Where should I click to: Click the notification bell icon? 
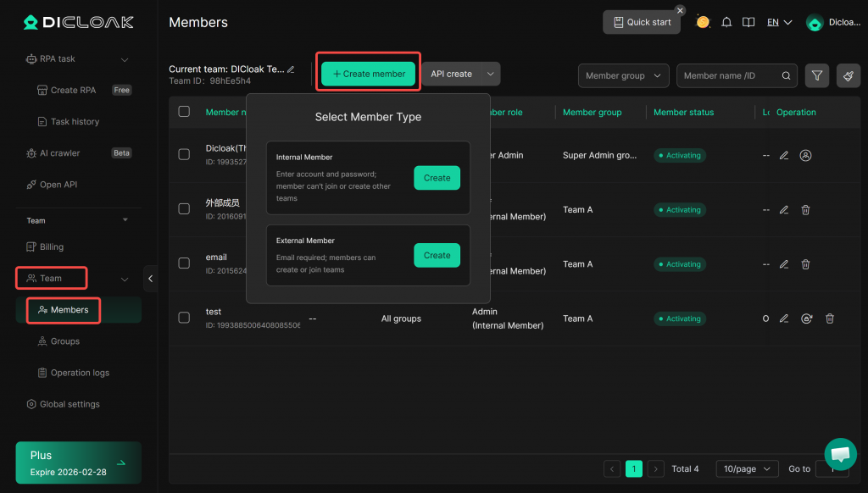[x=726, y=22]
